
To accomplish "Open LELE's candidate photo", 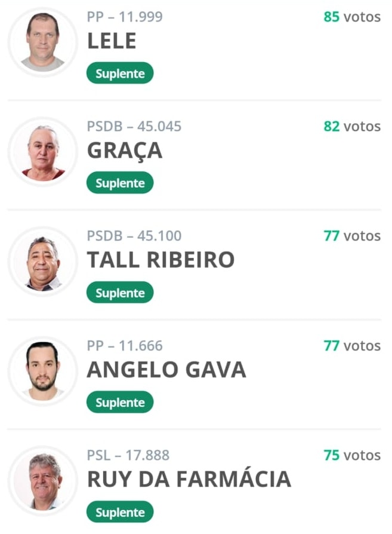I will coord(43,42).
